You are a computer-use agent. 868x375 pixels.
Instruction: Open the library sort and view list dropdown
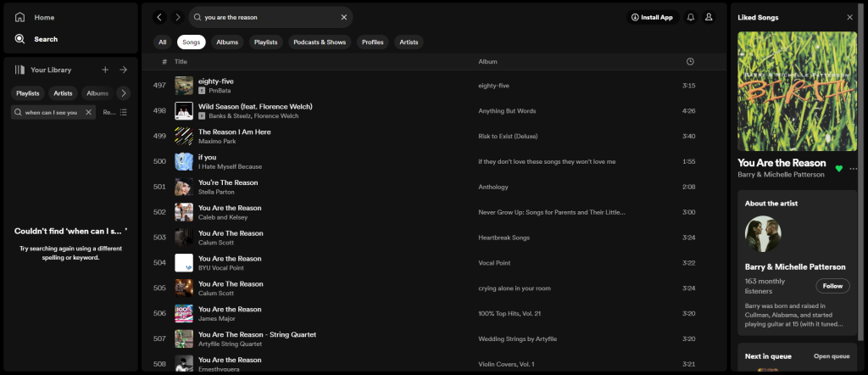click(116, 112)
